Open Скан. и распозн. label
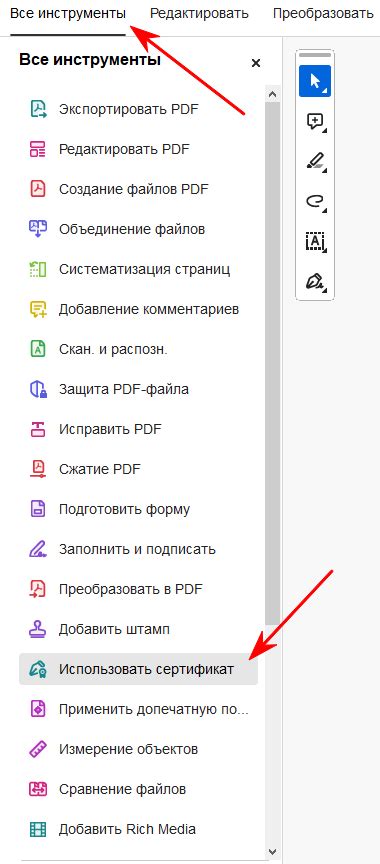 click(x=113, y=349)
